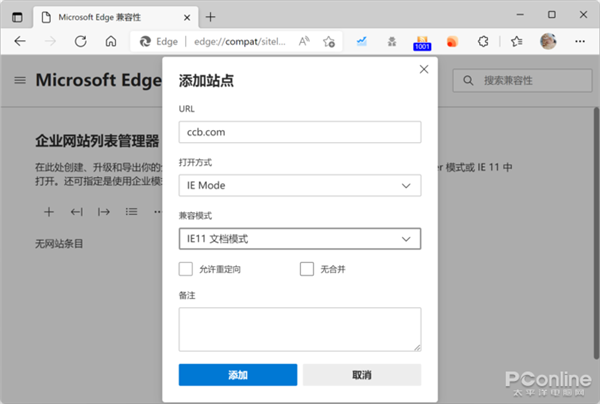The height and width of the screenshot is (404, 600).
Task: Open the favorites list icon in toolbar
Action: pos(516,42)
